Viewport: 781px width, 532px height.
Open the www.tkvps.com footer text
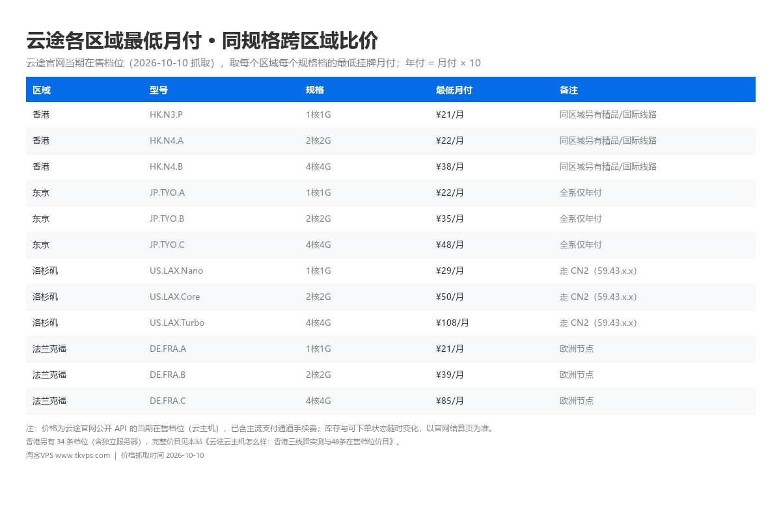(x=83, y=455)
